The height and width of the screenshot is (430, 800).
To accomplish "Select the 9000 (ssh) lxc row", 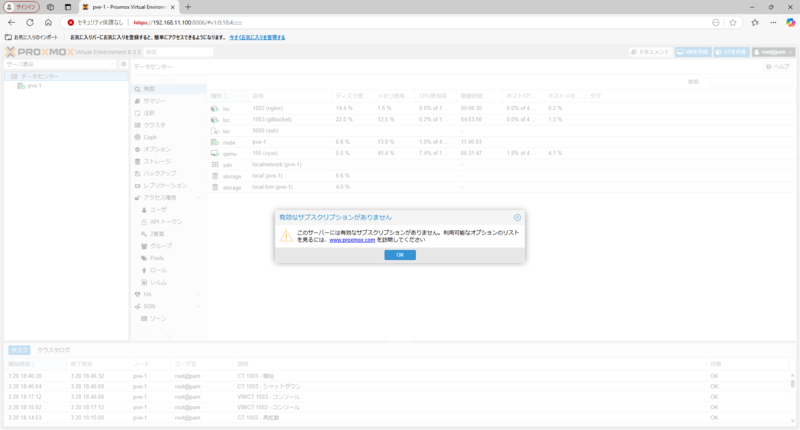I will (501, 131).
